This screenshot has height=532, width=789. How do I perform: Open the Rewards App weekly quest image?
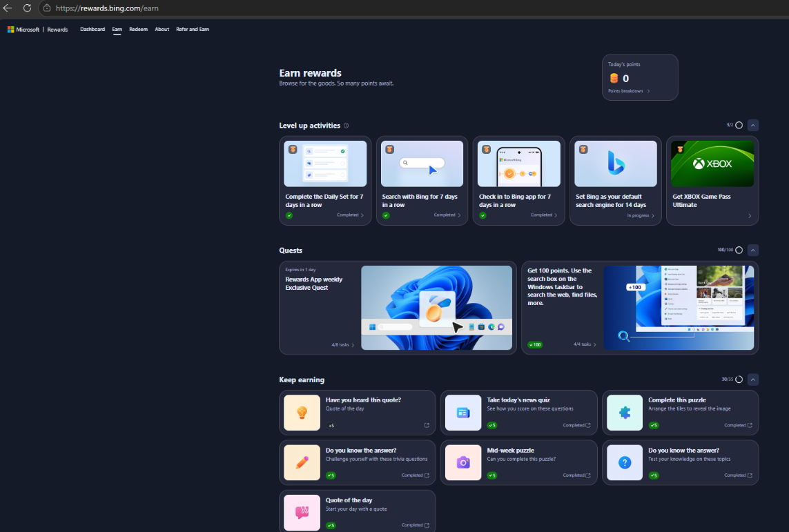[x=437, y=308]
